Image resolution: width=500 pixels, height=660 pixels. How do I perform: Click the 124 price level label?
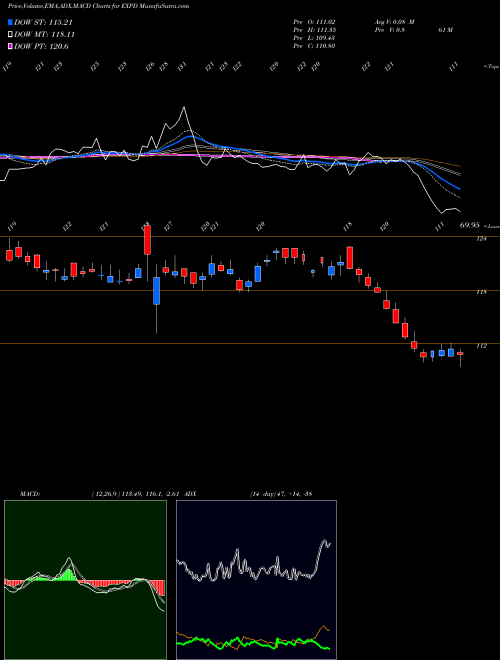coord(481,239)
